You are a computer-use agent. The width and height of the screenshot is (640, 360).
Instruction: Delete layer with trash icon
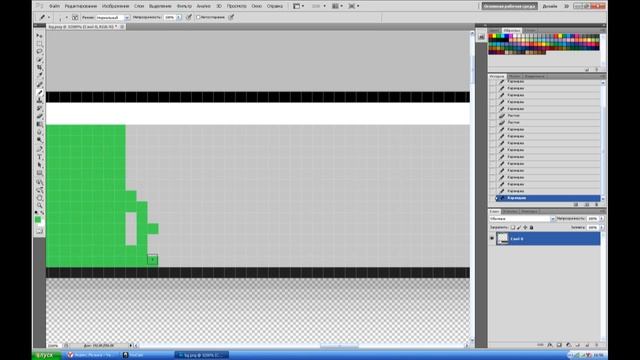click(x=597, y=345)
